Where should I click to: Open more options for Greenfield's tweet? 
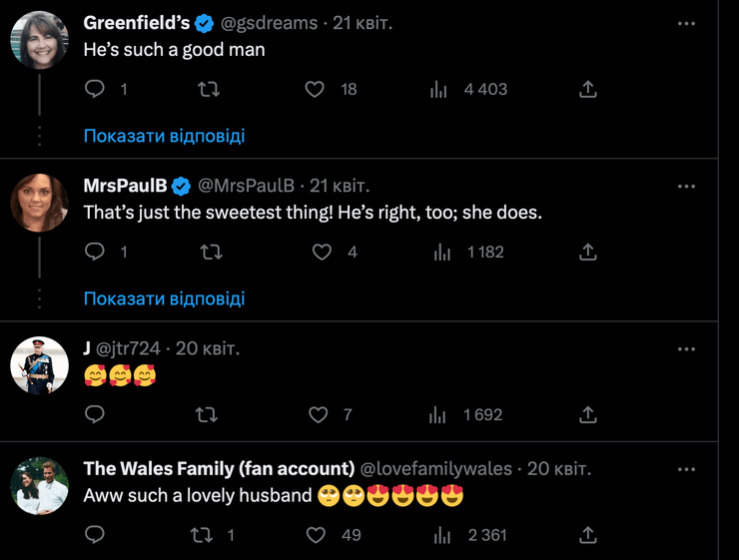click(x=686, y=23)
